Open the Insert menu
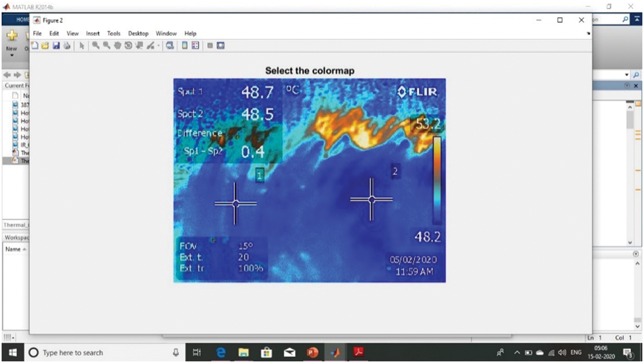The height and width of the screenshot is (363, 644). pyautogui.click(x=93, y=33)
